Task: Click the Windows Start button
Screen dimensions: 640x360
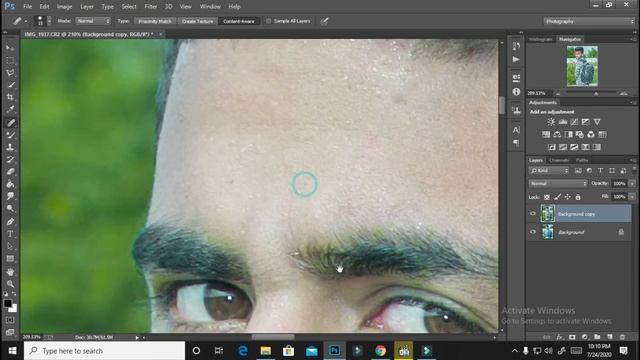Action: coord(12,351)
